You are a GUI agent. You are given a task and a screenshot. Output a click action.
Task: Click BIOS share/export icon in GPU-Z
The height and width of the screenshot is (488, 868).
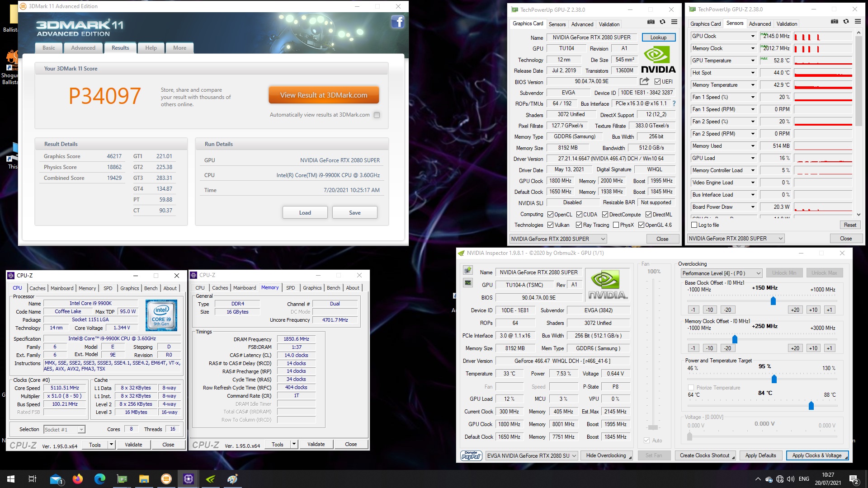(644, 81)
